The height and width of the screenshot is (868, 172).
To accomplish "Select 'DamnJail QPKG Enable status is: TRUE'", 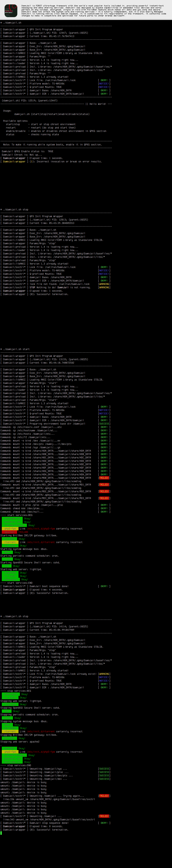I will tap(27, 151).
